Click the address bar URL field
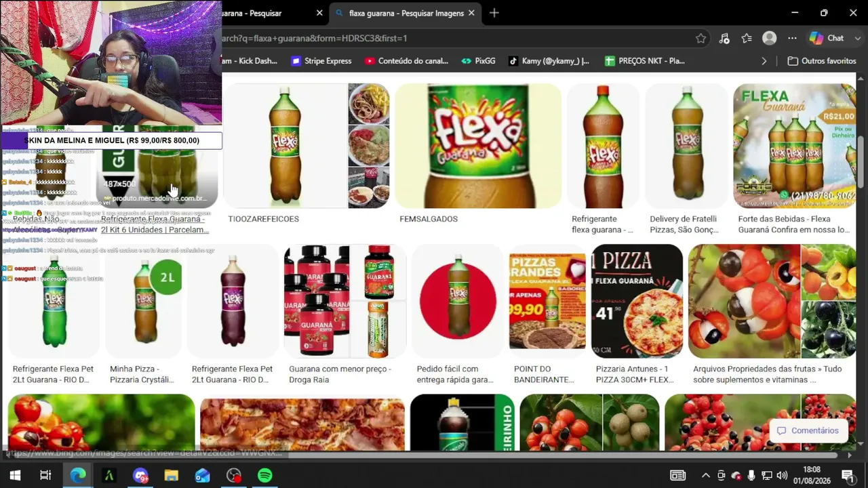The image size is (868, 488). click(454, 39)
